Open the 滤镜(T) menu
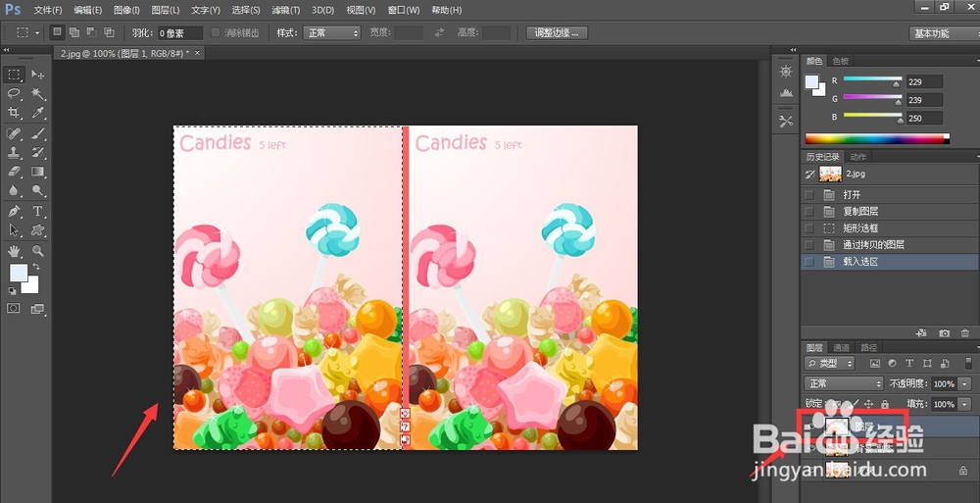The image size is (980, 503). (285, 10)
